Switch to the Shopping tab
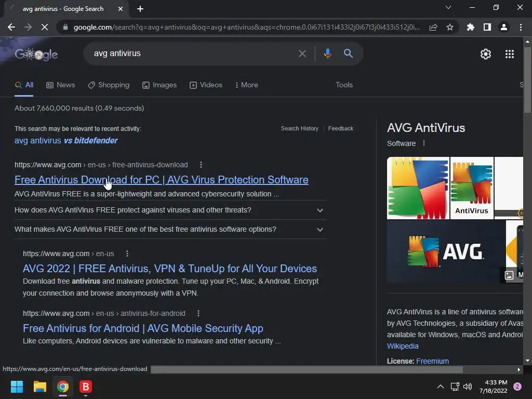The height and width of the screenshot is (399, 532). [109, 85]
